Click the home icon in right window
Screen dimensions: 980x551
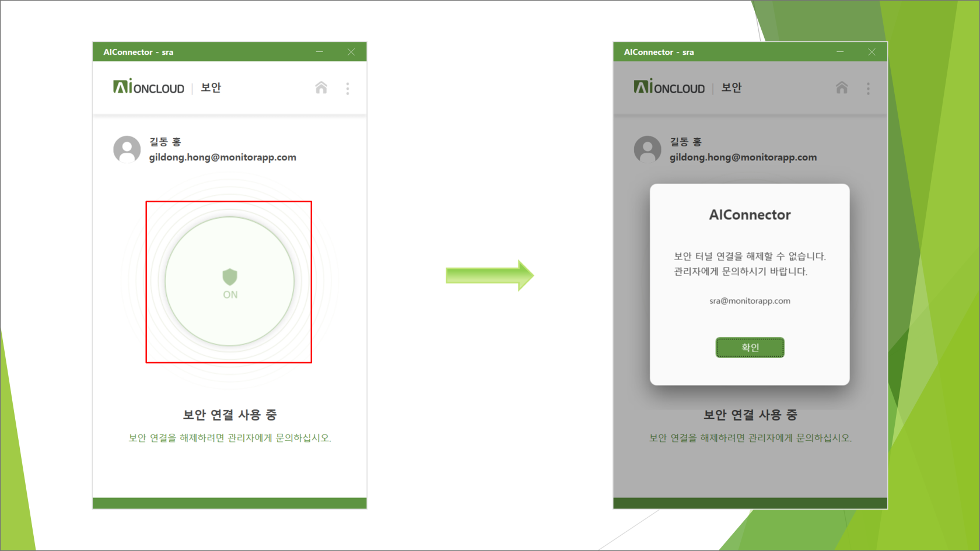842,87
